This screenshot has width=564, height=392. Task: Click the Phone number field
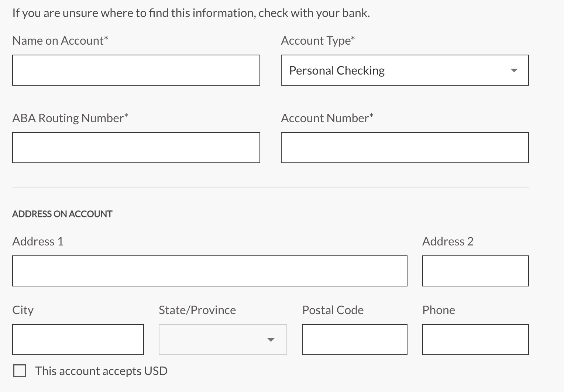[x=475, y=340]
